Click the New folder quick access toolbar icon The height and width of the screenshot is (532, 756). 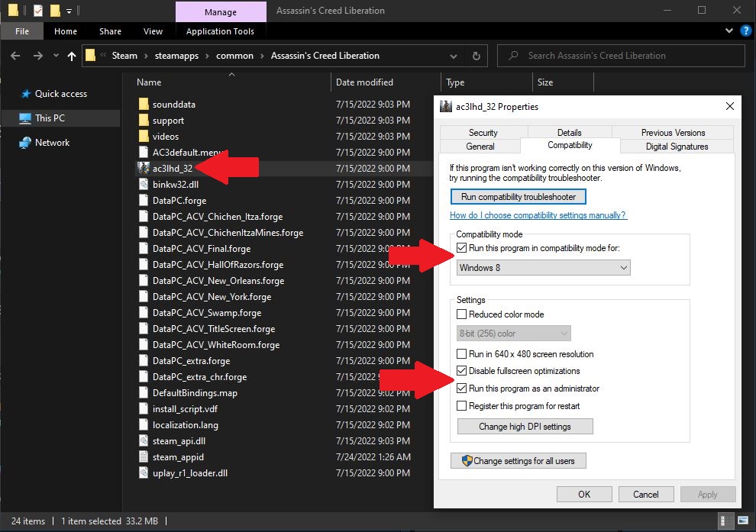click(x=56, y=10)
